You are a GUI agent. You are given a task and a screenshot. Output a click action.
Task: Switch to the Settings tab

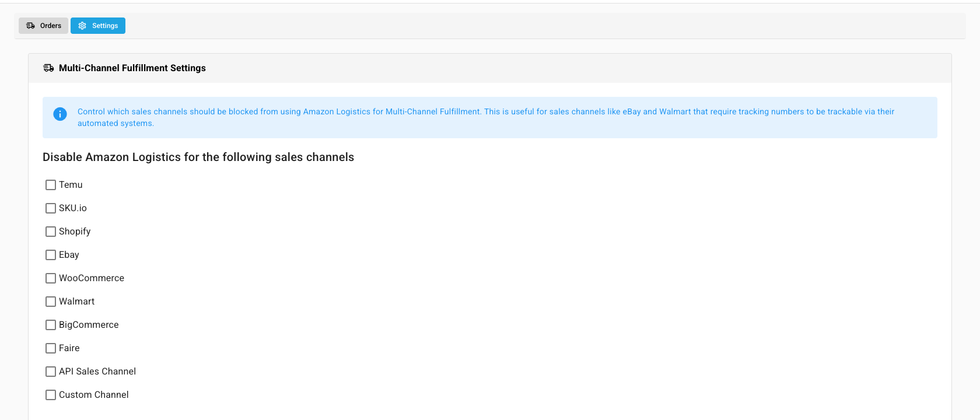[98, 26]
